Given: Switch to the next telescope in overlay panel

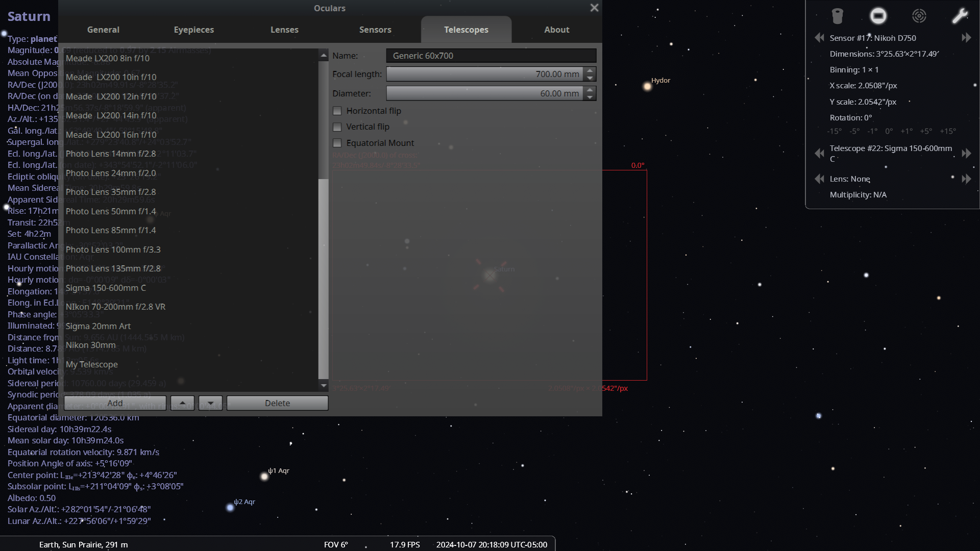Looking at the screenshot, I should pos(966,154).
